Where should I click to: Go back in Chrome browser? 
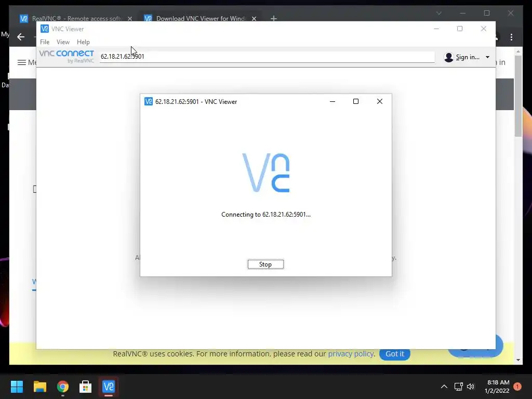pos(21,37)
